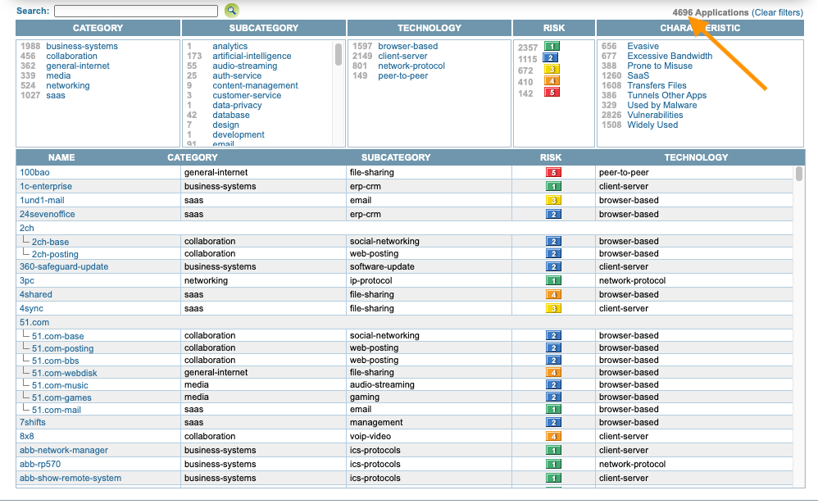Click the table TECHNOLOGY column header
The height and width of the screenshot is (504, 818).
[x=696, y=157]
